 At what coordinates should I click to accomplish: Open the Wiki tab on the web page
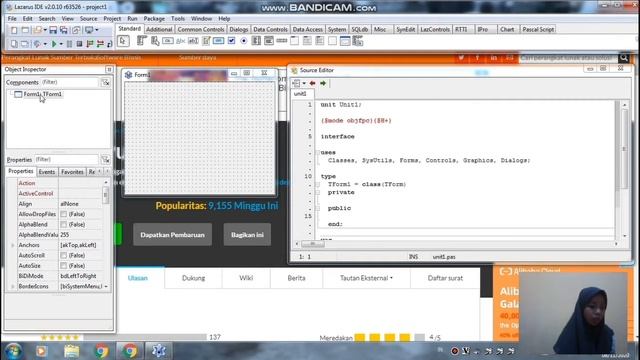pos(246,278)
